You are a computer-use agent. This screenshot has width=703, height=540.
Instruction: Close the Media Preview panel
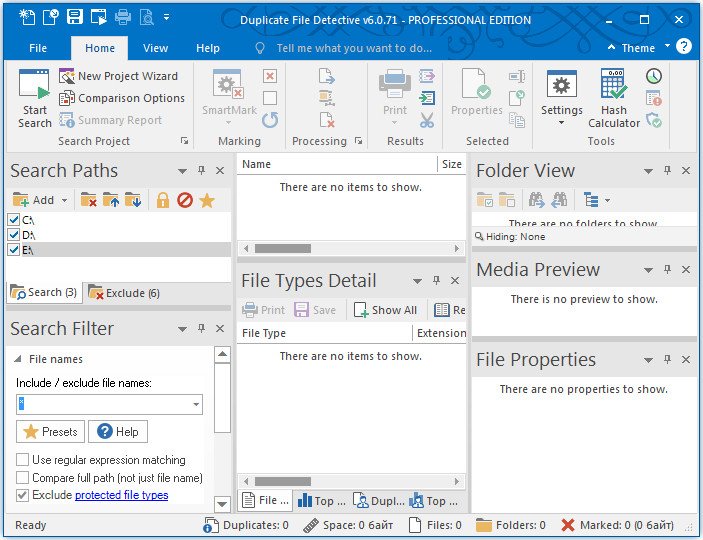click(686, 270)
